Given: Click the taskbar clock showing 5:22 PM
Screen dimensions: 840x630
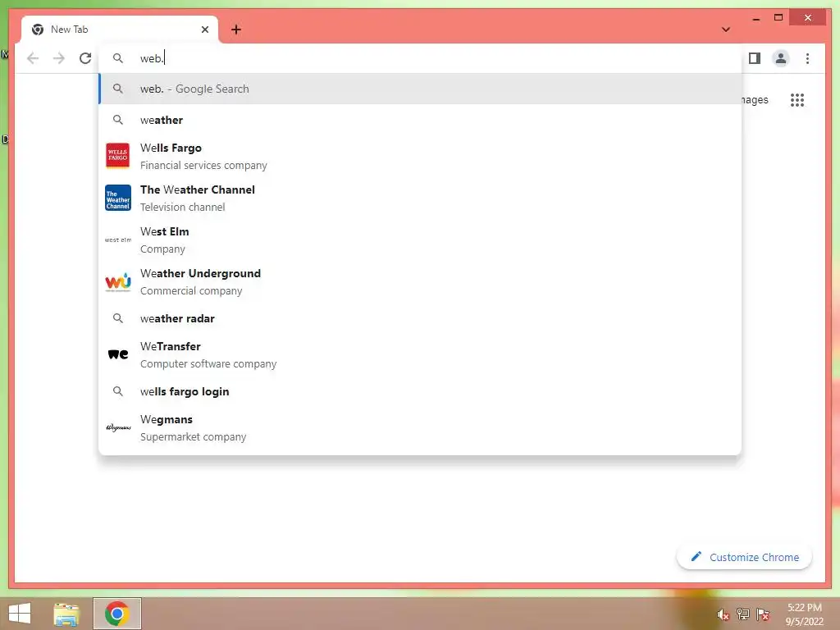Looking at the screenshot, I should tap(804, 614).
